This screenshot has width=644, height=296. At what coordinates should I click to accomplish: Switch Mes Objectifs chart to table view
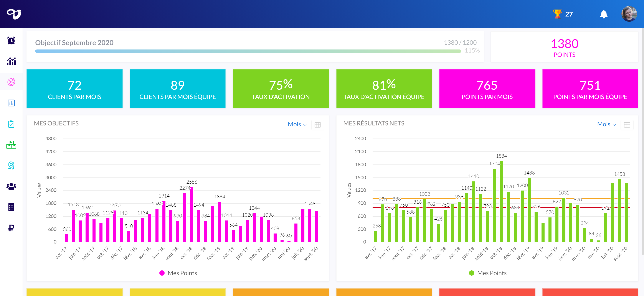317,125
